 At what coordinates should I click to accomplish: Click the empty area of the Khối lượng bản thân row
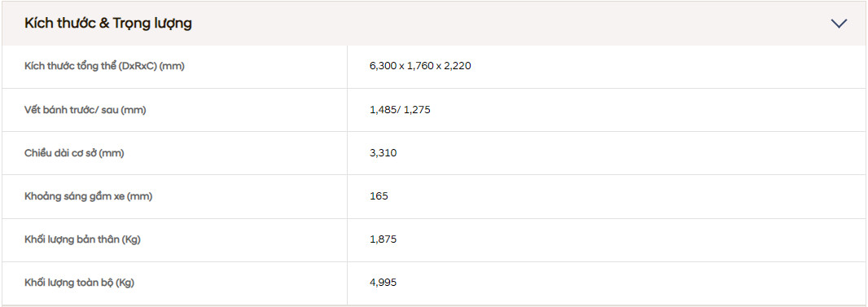click(631, 239)
